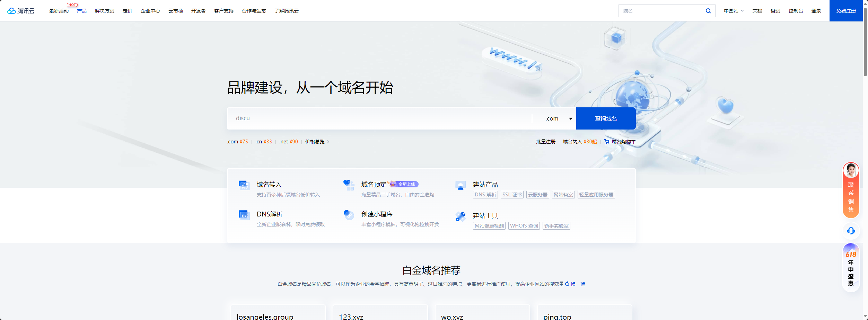This screenshot has height=320, width=868.
Task: Open the floating customer service headset icon
Action: [x=851, y=231]
